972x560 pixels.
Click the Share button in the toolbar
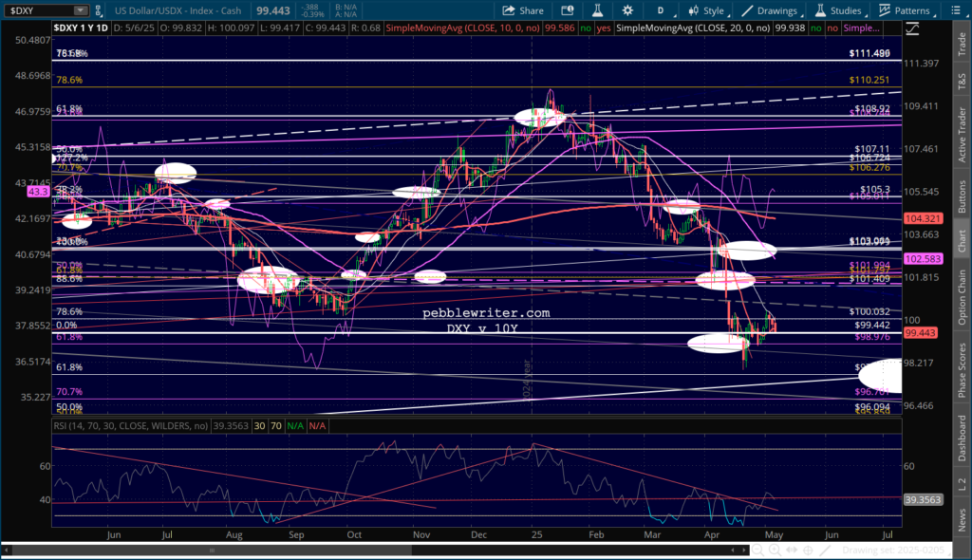523,10
